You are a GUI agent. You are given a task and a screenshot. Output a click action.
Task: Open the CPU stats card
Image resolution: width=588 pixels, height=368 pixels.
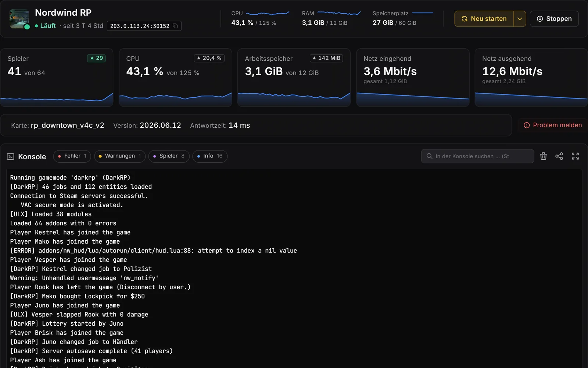pyautogui.click(x=175, y=78)
